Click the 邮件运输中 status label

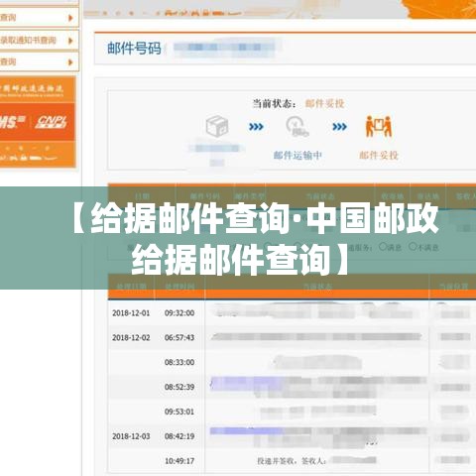click(297, 155)
